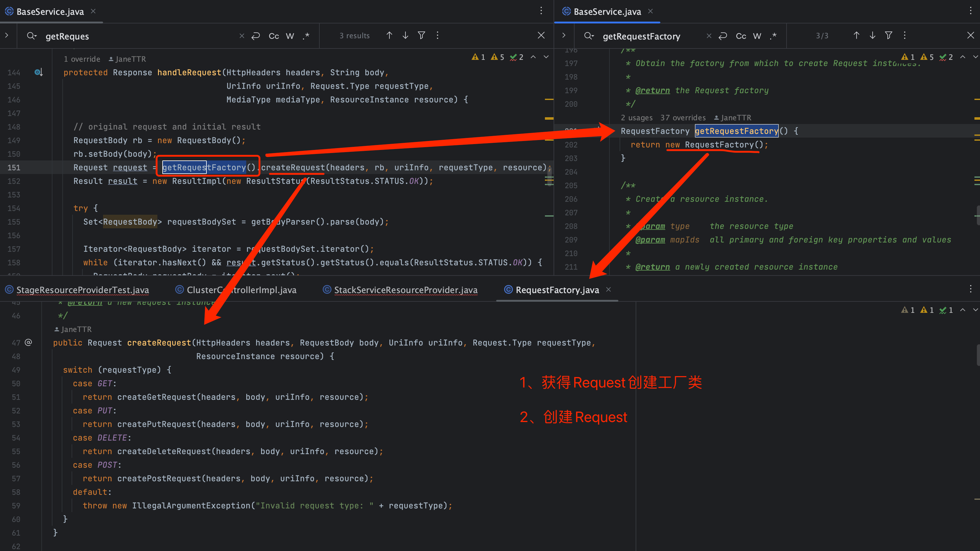
Task: Expand replace field chevron in right search bar
Action: [564, 35]
